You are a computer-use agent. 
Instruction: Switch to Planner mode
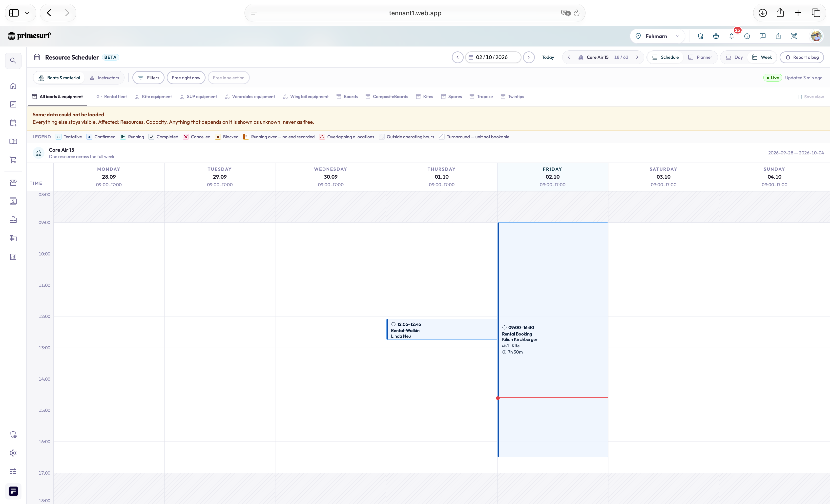(x=700, y=57)
